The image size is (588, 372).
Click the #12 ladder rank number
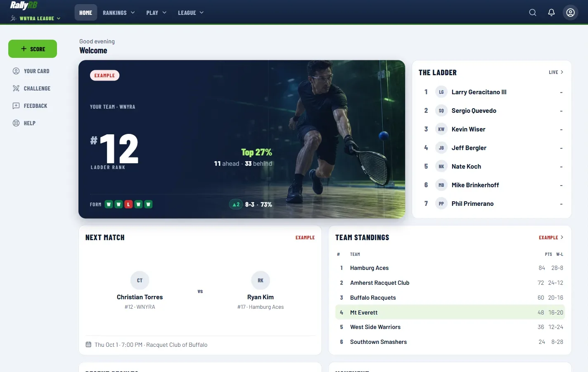(x=115, y=148)
